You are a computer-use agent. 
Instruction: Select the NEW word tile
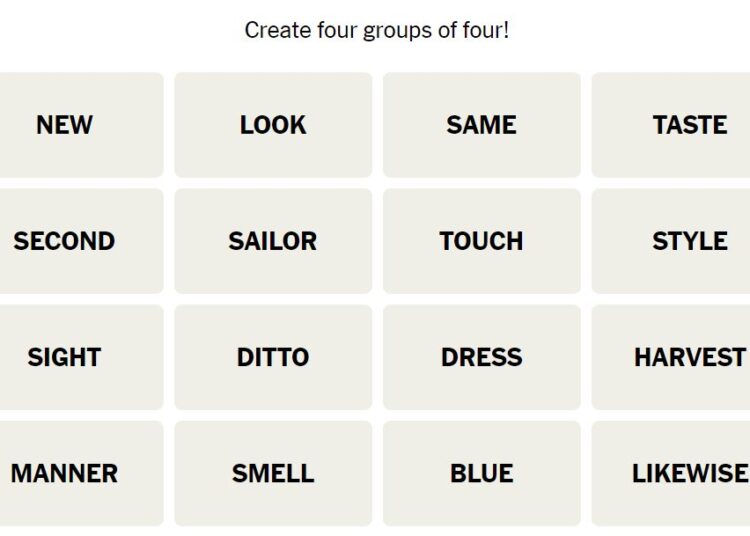point(81,125)
